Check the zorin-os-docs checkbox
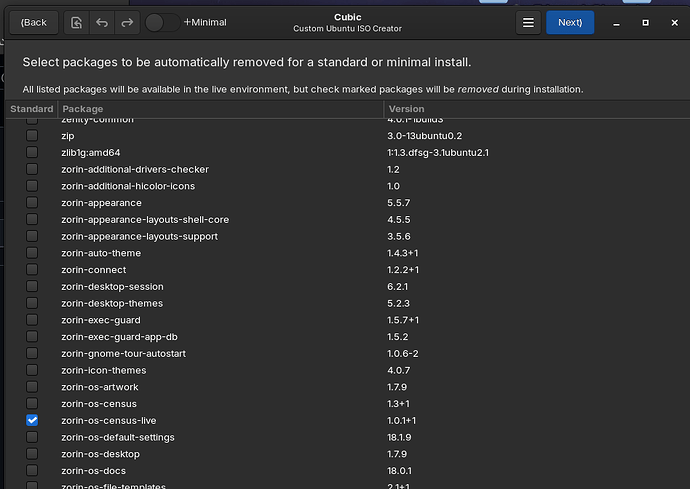Image resolution: width=690 pixels, height=489 pixels. point(32,471)
